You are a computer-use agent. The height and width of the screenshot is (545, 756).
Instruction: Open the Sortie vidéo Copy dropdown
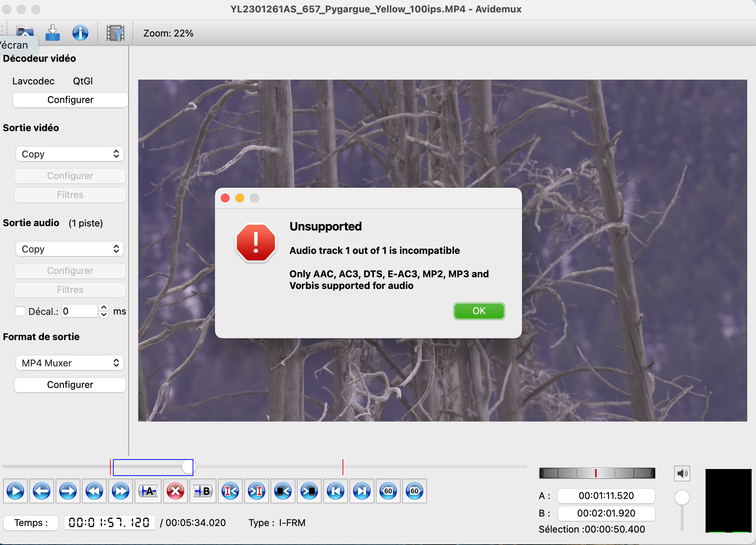[x=70, y=154]
